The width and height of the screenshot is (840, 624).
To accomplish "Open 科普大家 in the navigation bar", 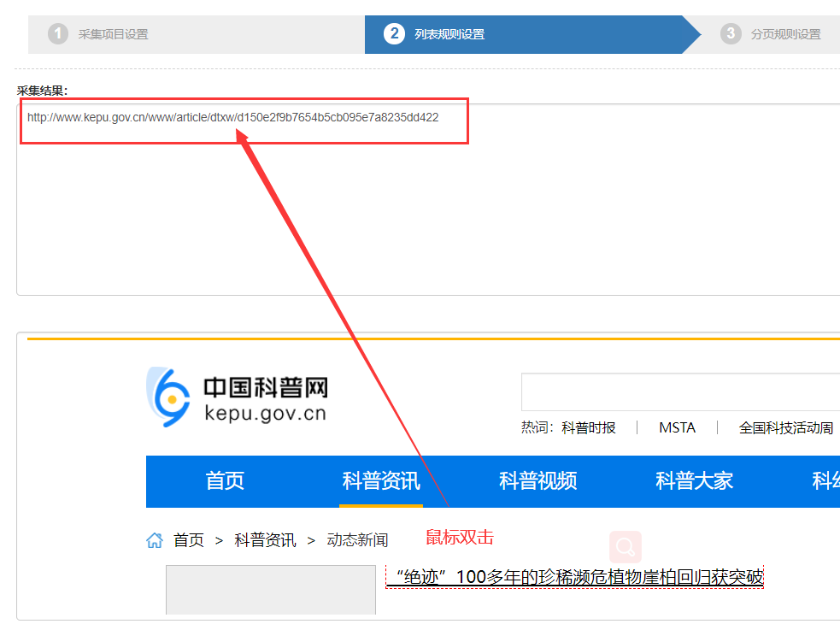I will point(694,480).
